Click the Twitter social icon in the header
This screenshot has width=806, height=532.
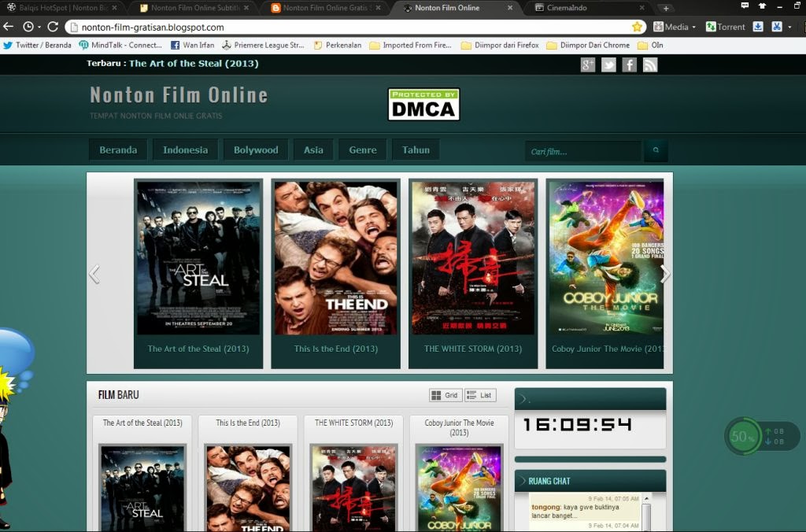tap(608, 65)
